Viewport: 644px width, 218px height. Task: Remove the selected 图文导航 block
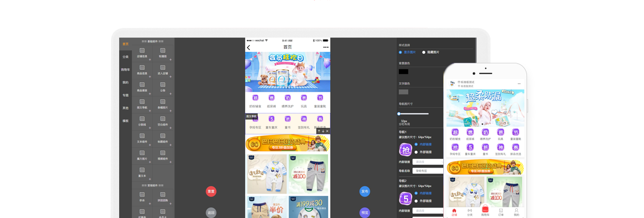(x=327, y=131)
